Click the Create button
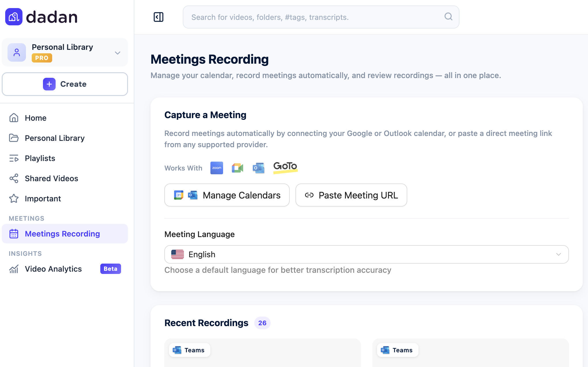 click(x=65, y=84)
